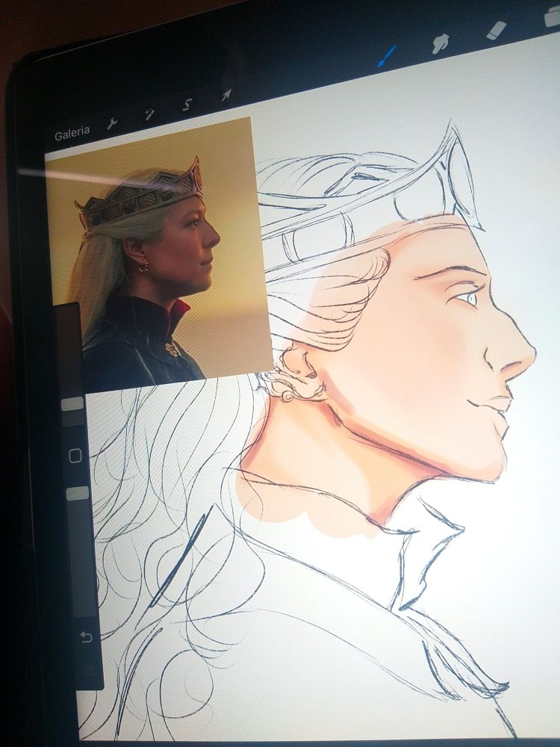
Task: Select the Eraser tool
Action: (x=497, y=30)
